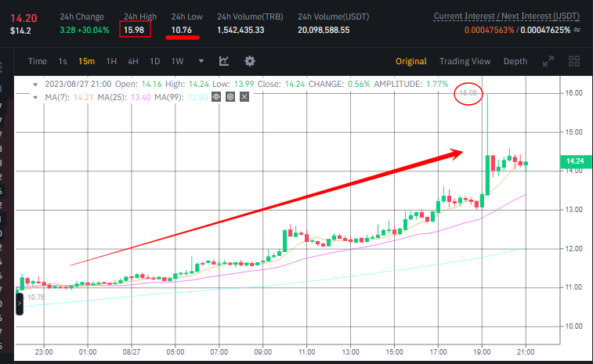Image resolution: width=593 pixels, height=364 pixels.
Task: Click 24h Volume(USDT) value 20,098,588.55
Action: [324, 30]
